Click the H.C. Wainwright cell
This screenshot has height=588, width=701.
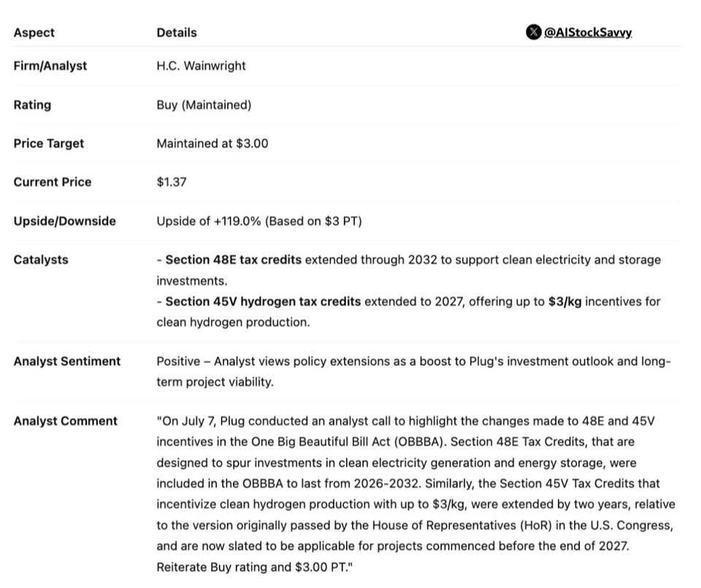(201, 66)
